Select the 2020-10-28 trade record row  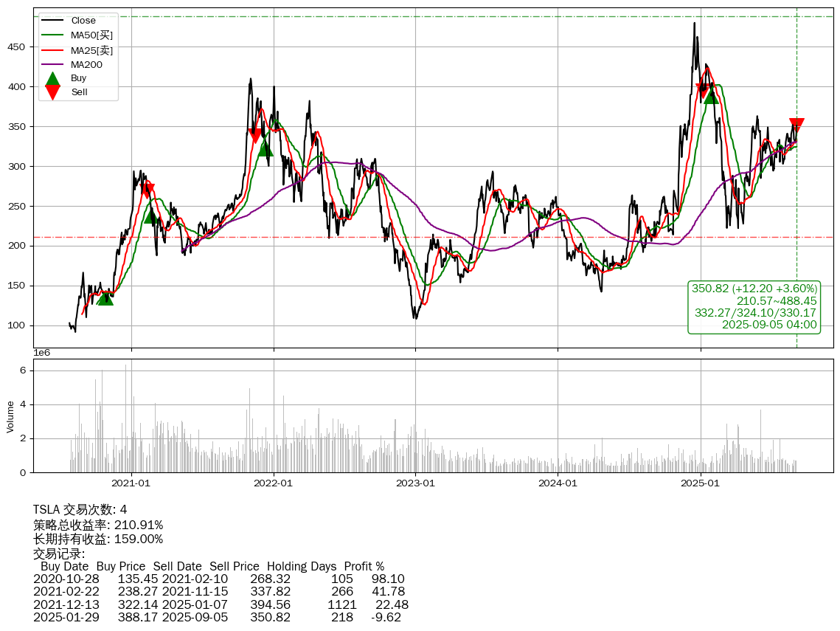(x=218, y=579)
